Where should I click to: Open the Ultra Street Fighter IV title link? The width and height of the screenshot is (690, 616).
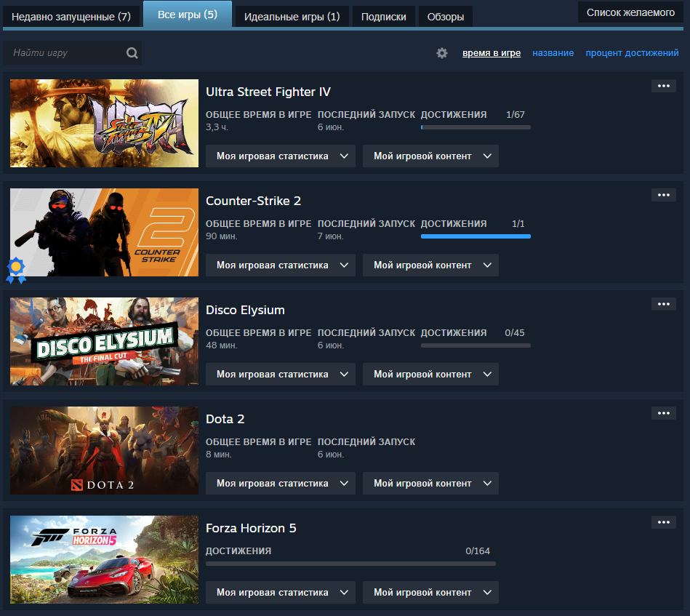pyautogui.click(x=268, y=92)
